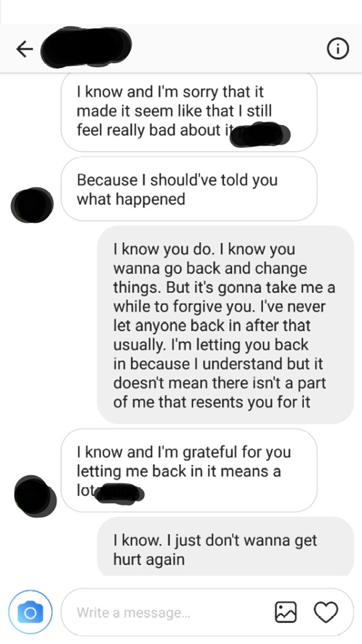The width and height of the screenshot is (362, 644).
Task: Send a heart with the heart icon
Action: (326, 612)
